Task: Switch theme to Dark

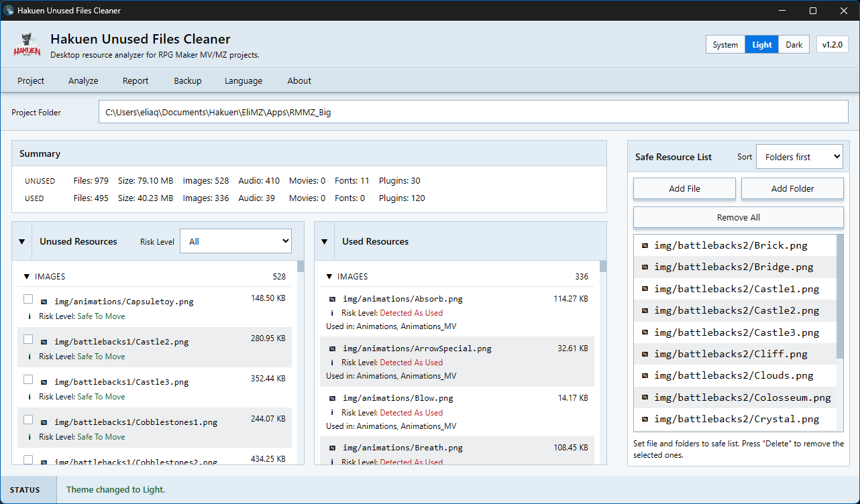Action: pos(794,45)
